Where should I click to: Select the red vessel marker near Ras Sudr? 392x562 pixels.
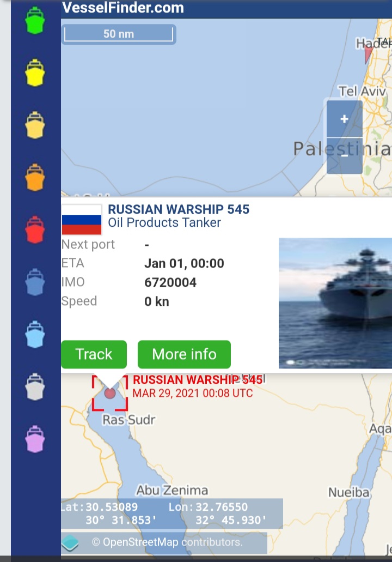tap(110, 393)
